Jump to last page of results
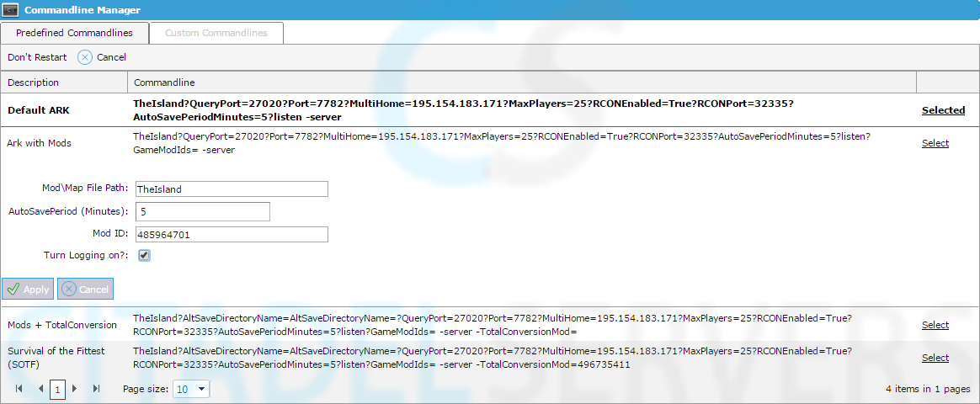Image resolution: width=980 pixels, height=404 pixels. (x=96, y=389)
